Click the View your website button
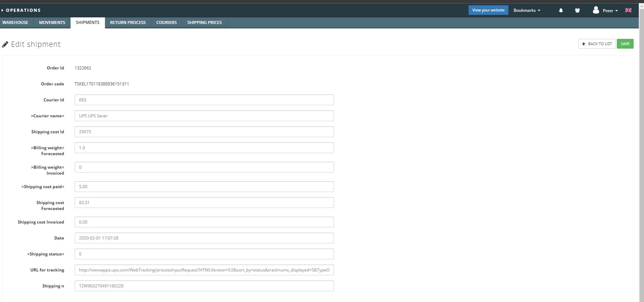The height and width of the screenshot is (302, 644). 488,10
